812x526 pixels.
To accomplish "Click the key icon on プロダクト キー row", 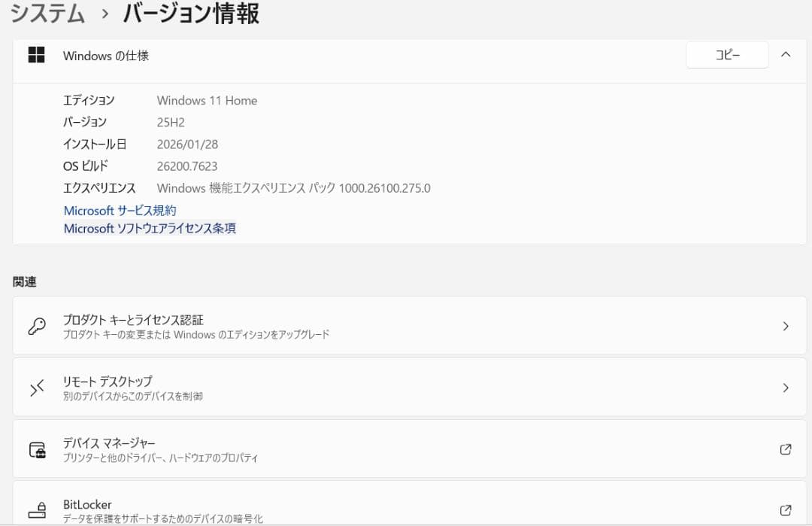I will [x=38, y=324].
